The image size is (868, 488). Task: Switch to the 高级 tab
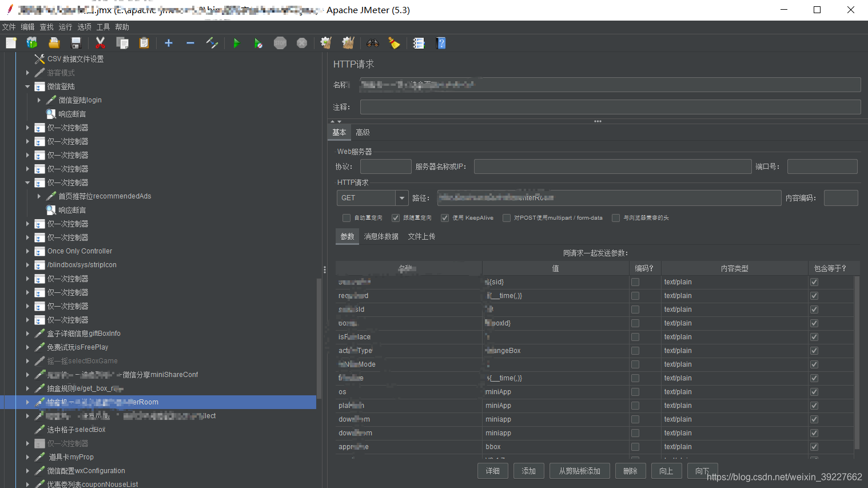point(363,132)
